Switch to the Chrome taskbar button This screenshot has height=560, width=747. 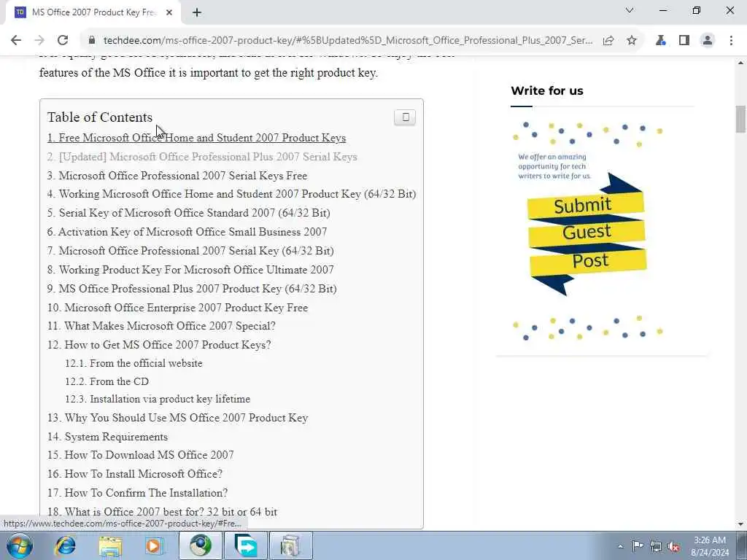point(201,545)
